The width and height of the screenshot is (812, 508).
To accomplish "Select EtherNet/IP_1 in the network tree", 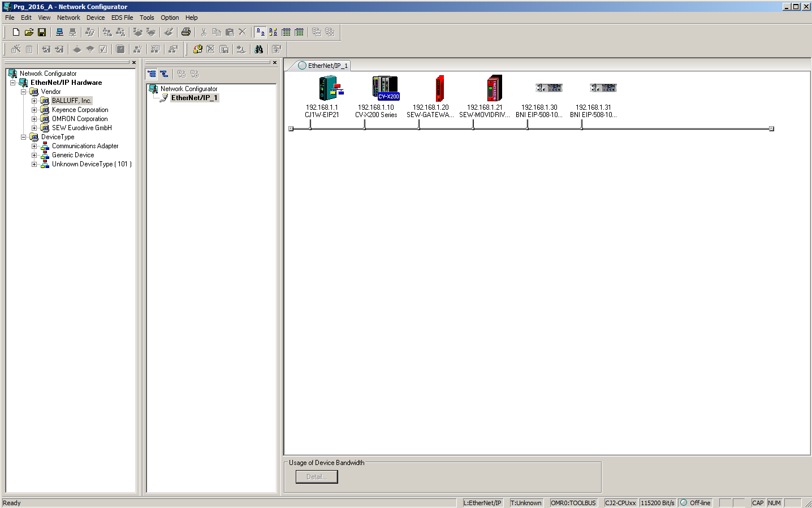I will click(x=194, y=98).
